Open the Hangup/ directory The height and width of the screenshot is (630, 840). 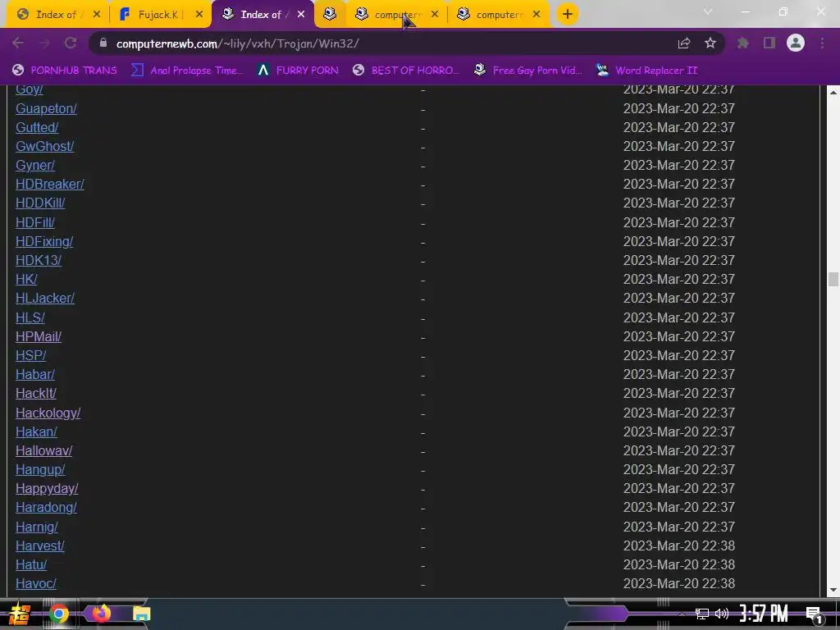pyautogui.click(x=40, y=470)
